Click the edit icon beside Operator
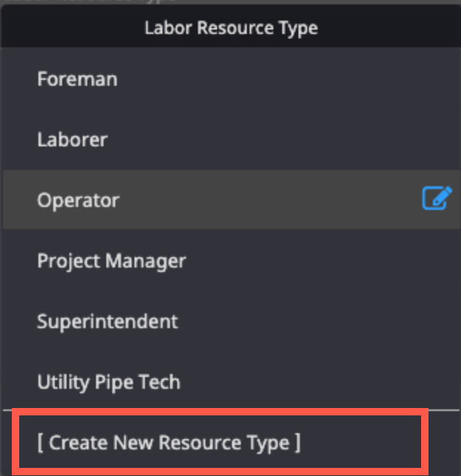 pos(437,198)
